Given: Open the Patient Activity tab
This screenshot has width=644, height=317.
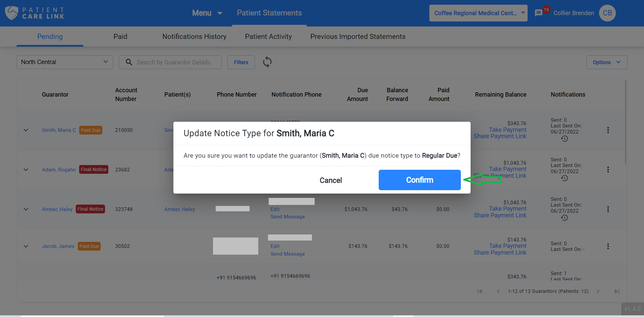Looking at the screenshot, I should coord(268,37).
